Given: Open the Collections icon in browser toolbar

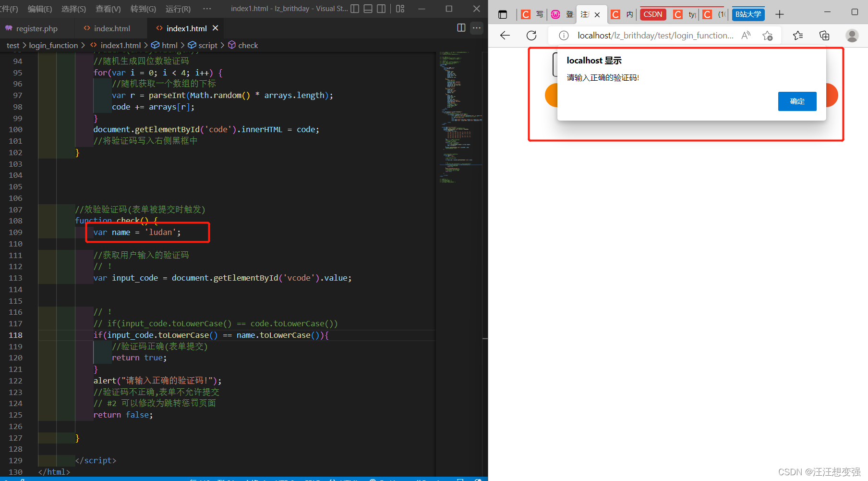Looking at the screenshot, I should (824, 36).
